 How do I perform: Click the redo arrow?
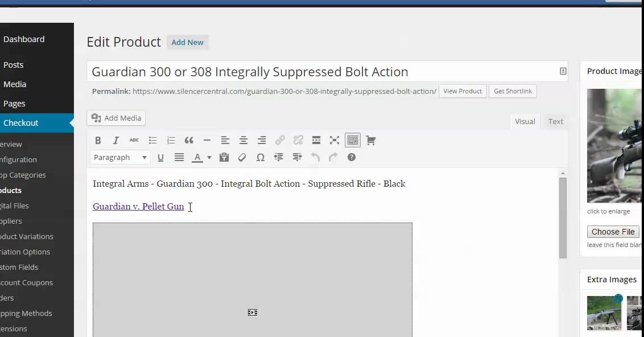pos(333,158)
